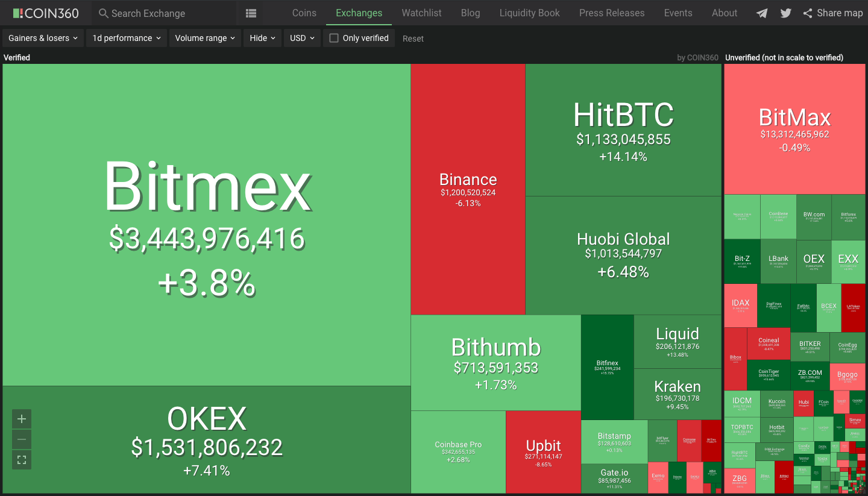Image resolution: width=868 pixels, height=496 pixels.
Task: Open the Bgogo tile
Action: pos(848,377)
